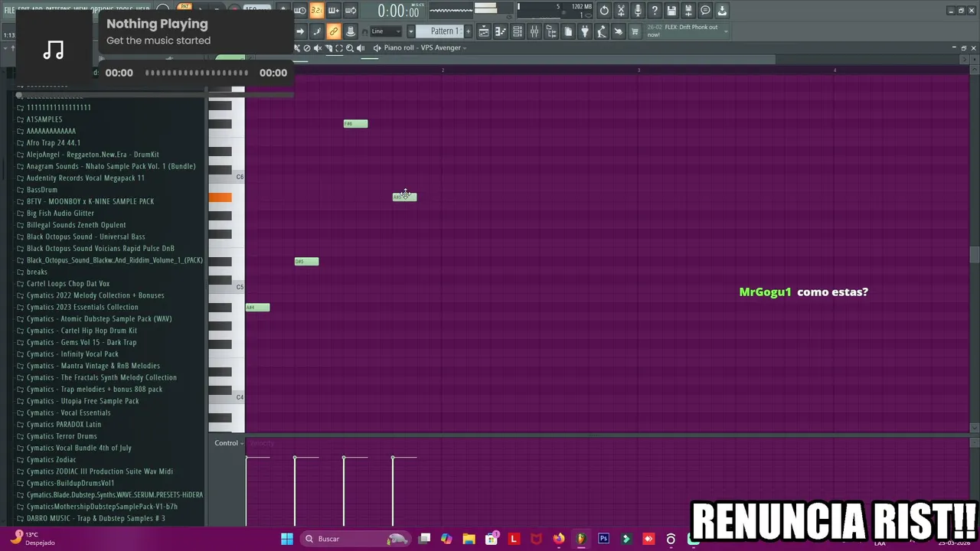Select the Cartel Loops Chop Dat Vox folder
980x551 pixels.
tap(68, 283)
